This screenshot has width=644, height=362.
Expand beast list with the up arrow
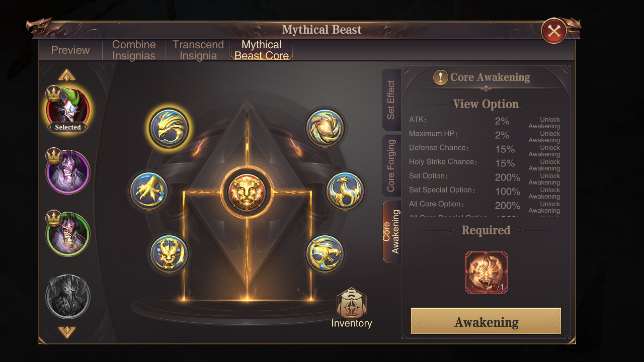(67, 75)
